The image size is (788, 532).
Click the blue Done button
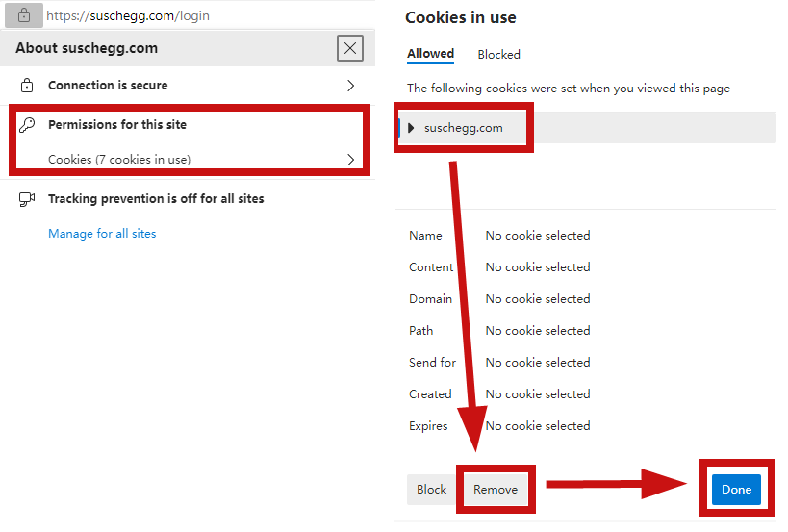coord(736,490)
